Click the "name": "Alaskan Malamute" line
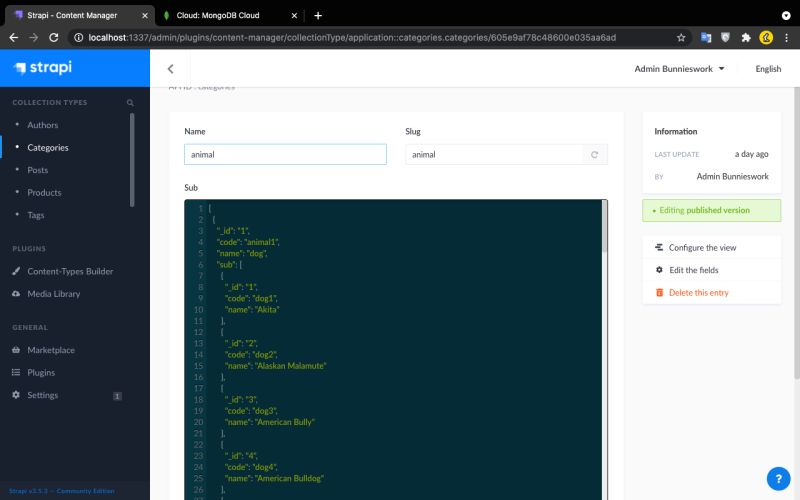The width and height of the screenshot is (800, 500). [x=276, y=365]
